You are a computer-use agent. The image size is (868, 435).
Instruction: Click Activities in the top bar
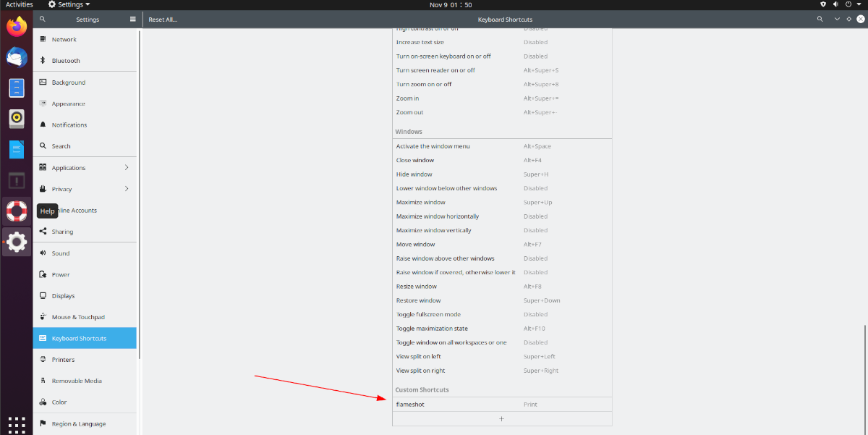[x=20, y=4]
